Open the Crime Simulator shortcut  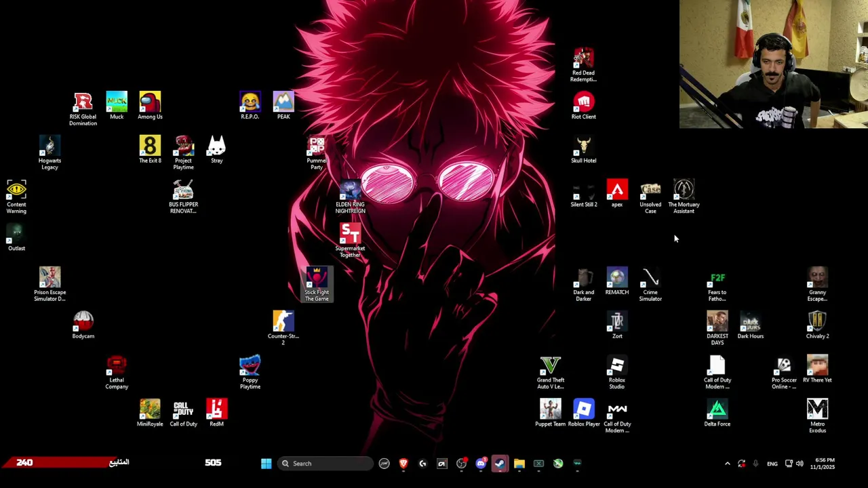650,285
